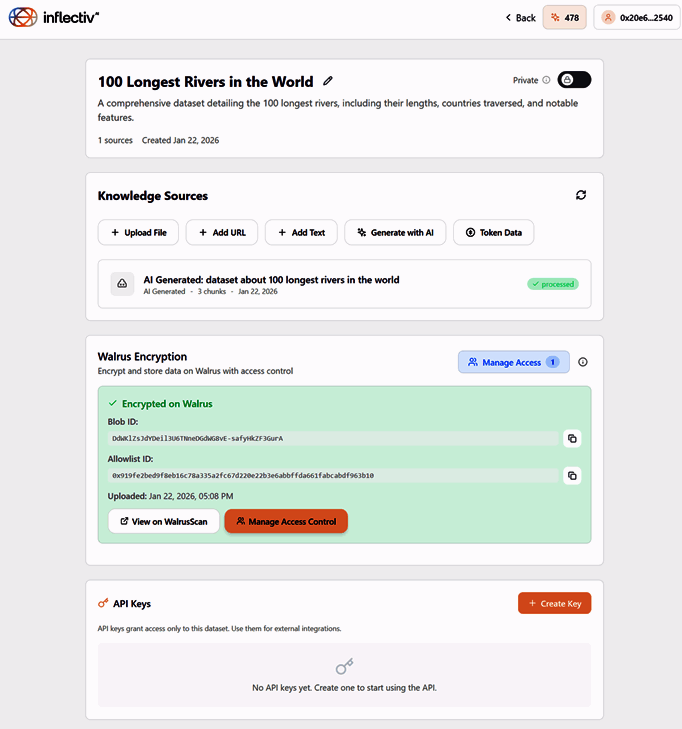Toggle the Private dataset switch

pos(574,80)
